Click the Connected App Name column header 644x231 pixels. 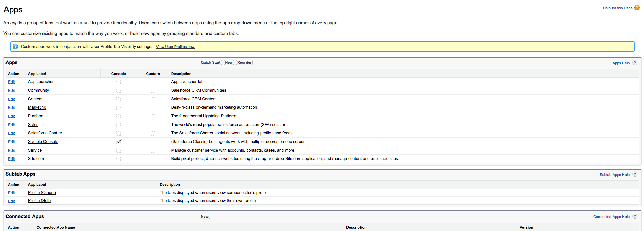click(x=56, y=227)
